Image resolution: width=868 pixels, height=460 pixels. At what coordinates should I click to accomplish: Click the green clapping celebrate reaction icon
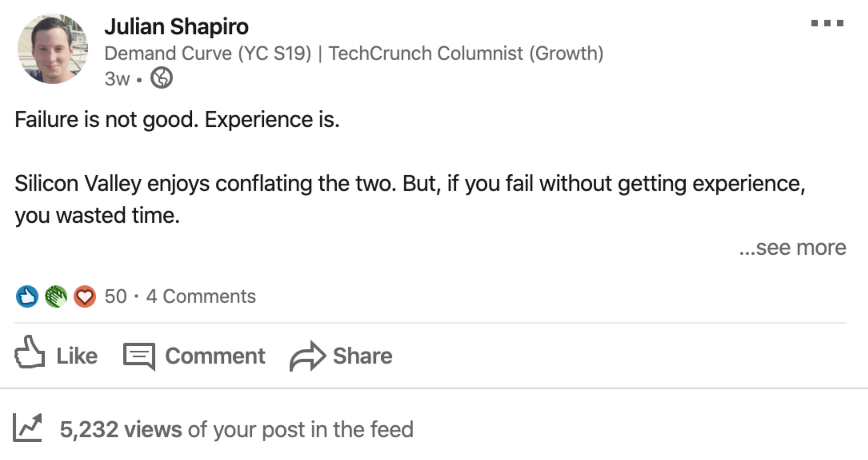pos(56,296)
